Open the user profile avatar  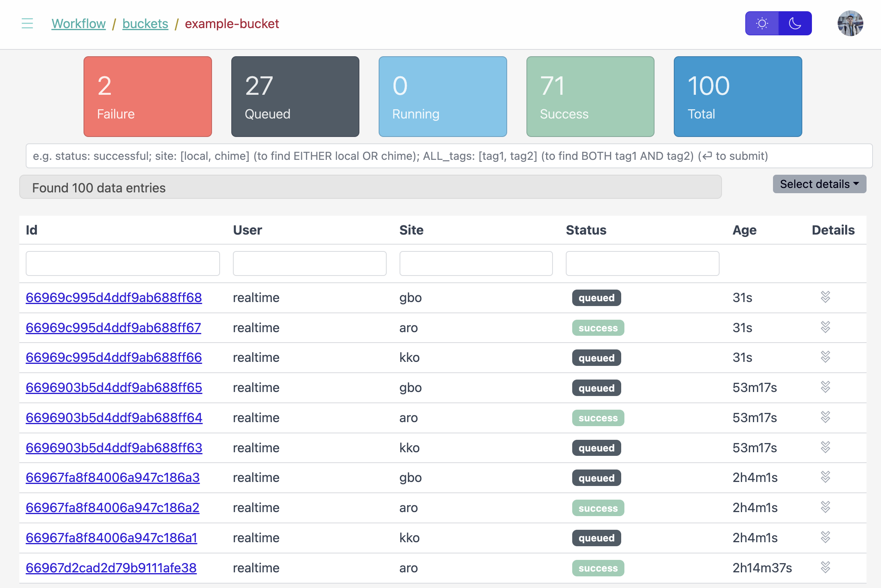tap(850, 23)
